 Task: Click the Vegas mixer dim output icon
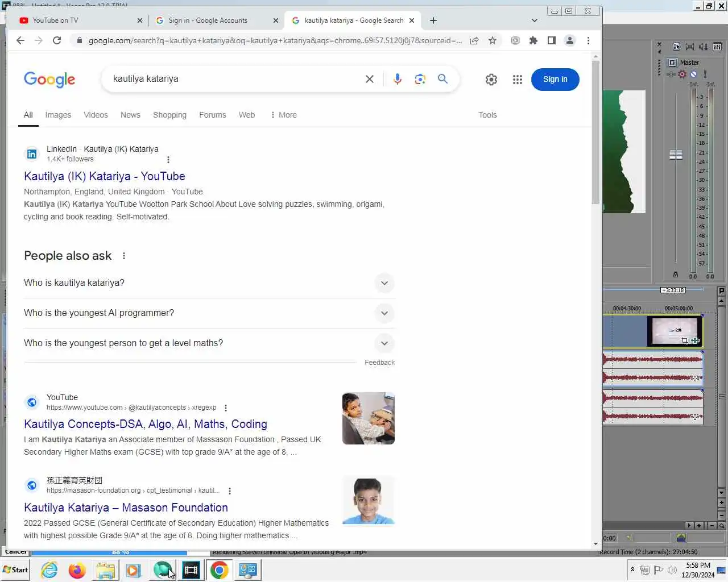[x=704, y=47]
